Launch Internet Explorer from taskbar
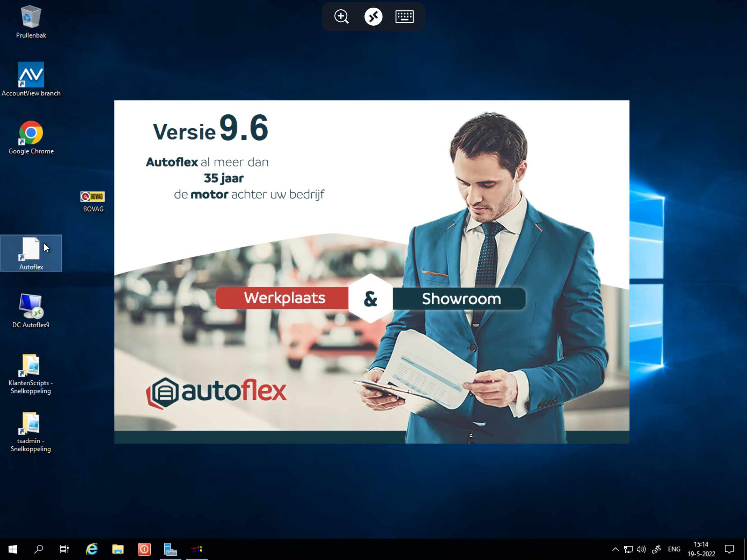The image size is (747, 560). click(92, 549)
